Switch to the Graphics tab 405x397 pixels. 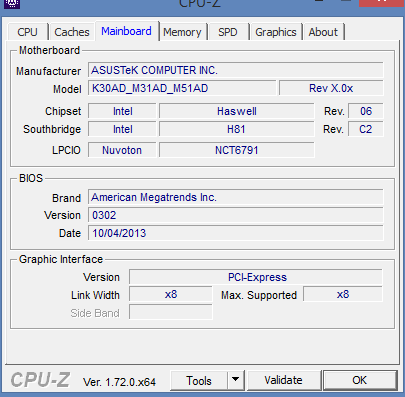click(x=276, y=32)
